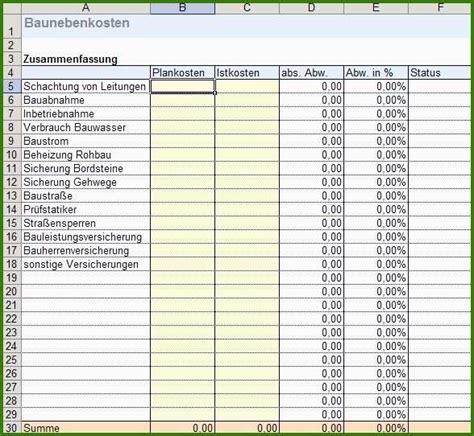Click the Prüfstatiker cell
Image resolution: width=474 pixels, height=436 pixels.
[x=86, y=209]
